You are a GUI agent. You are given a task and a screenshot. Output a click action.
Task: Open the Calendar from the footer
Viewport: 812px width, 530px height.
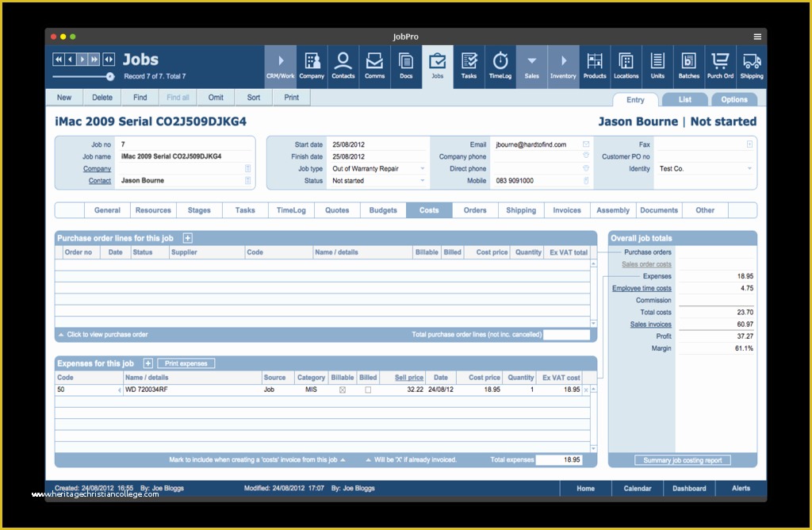tap(638, 488)
